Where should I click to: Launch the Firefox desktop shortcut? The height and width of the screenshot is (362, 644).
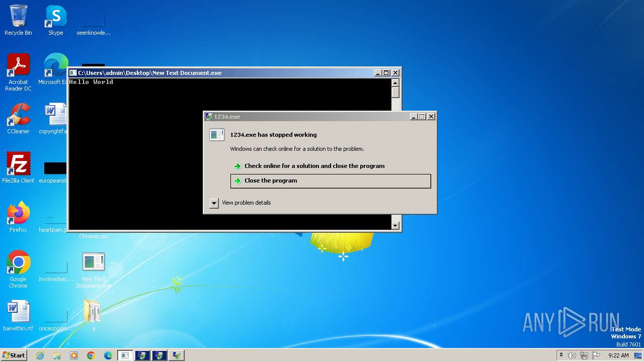18,217
